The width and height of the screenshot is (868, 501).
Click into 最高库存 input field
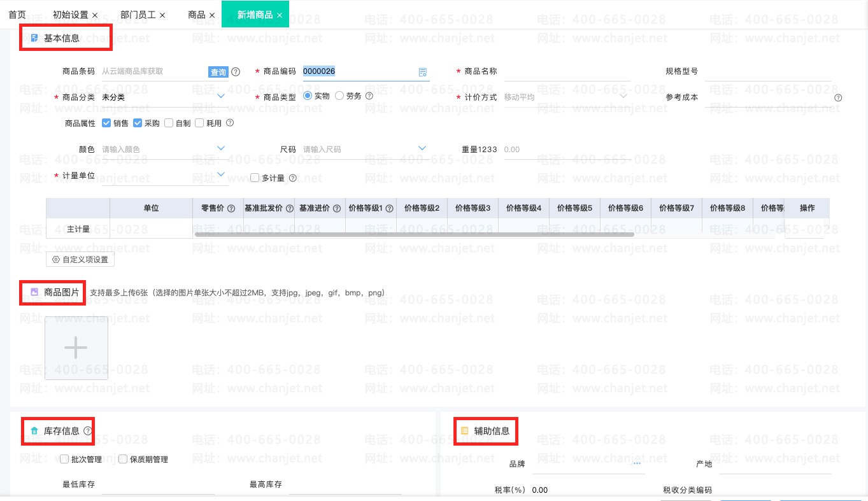(x=345, y=484)
